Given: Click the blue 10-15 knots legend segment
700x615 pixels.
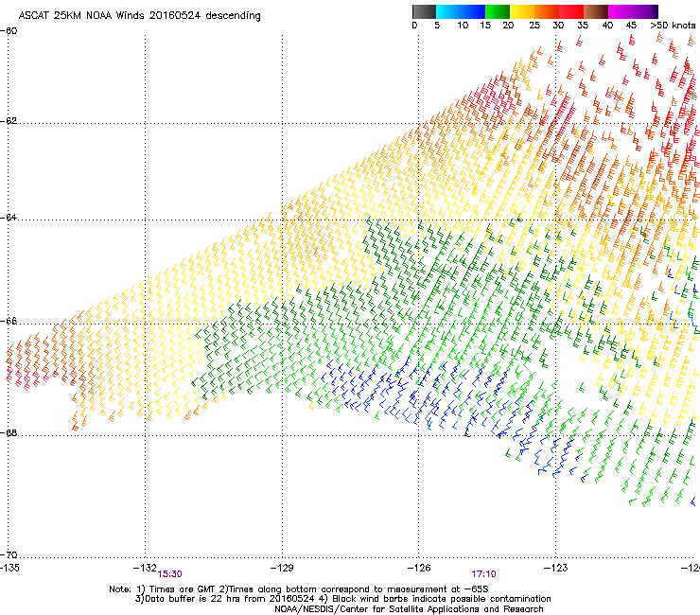Looking at the screenshot, I should (473, 11).
